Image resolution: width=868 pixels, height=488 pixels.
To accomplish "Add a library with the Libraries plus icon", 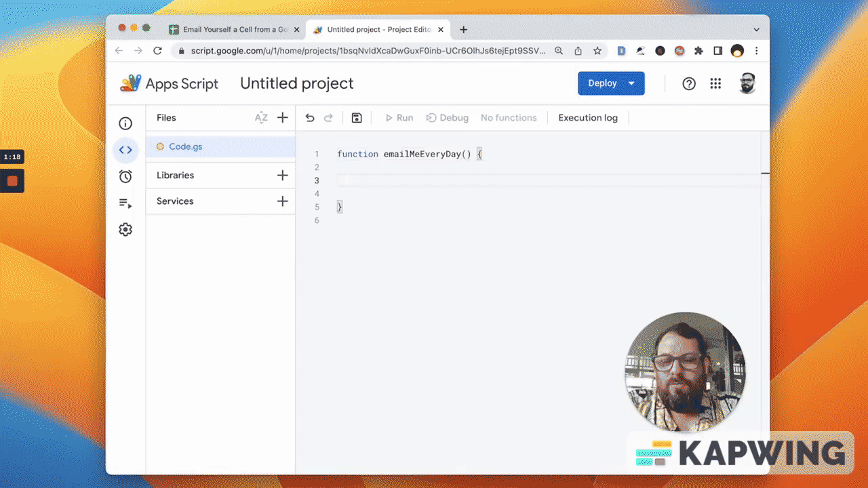I will pos(283,175).
